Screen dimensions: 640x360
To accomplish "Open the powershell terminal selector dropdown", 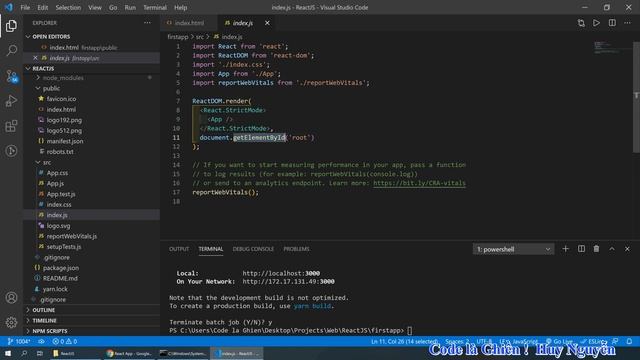I will [513, 249].
